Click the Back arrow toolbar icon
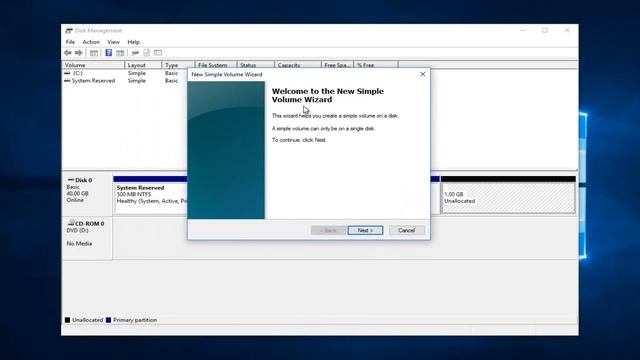Viewport: 640px width, 360px height. click(68, 53)
